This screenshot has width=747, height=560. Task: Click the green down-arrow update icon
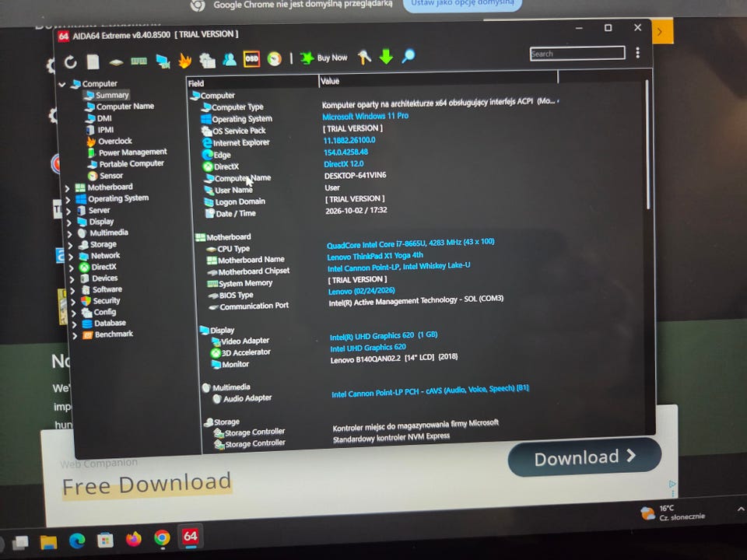pos(387,56)
